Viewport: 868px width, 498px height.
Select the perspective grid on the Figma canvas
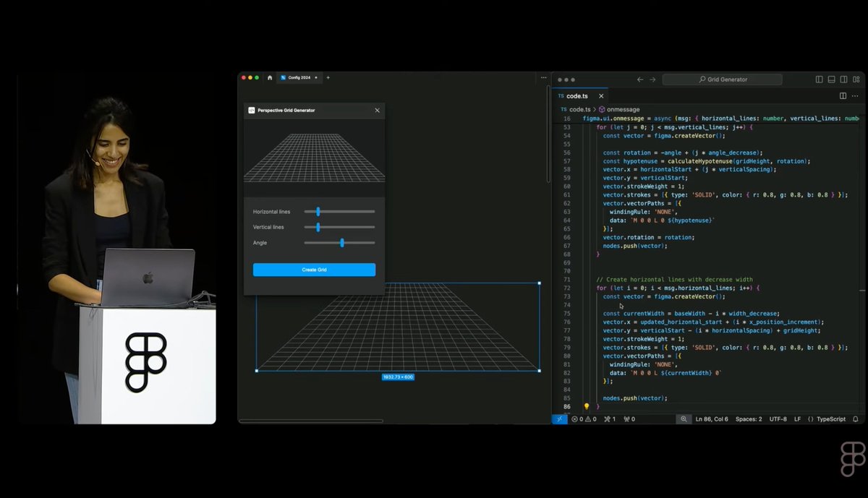398,327
